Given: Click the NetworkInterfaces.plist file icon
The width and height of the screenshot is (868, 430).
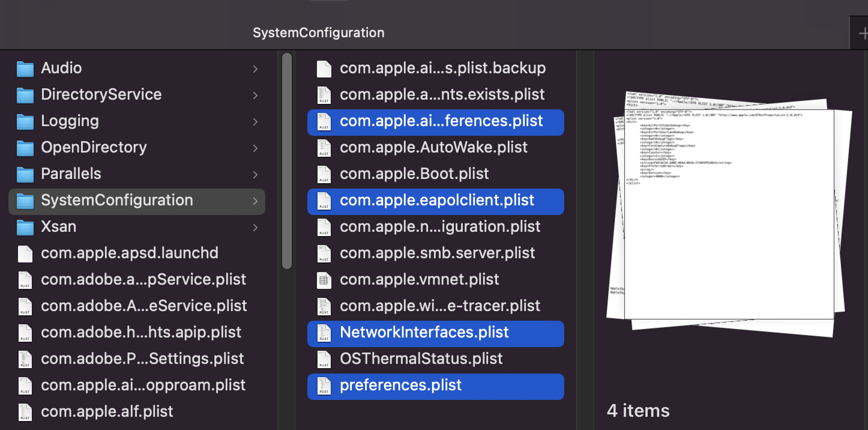Looking at the screenshot, I should pos(324,332).
